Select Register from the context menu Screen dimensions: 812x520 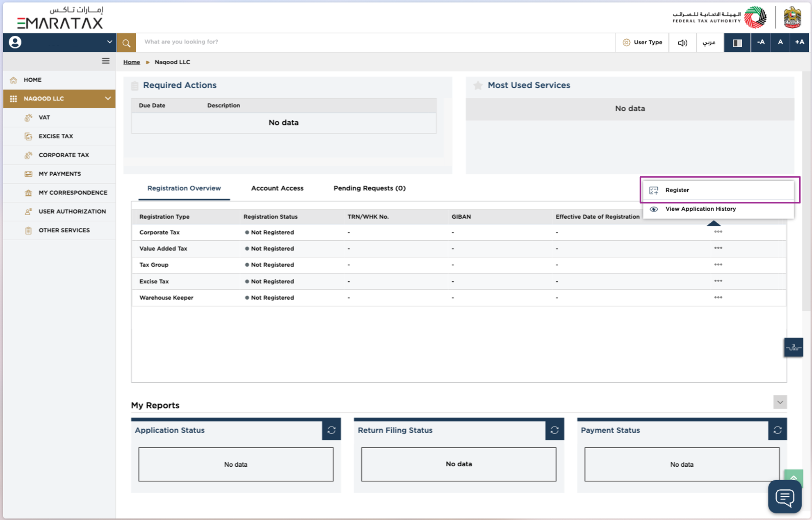[677, 190]
